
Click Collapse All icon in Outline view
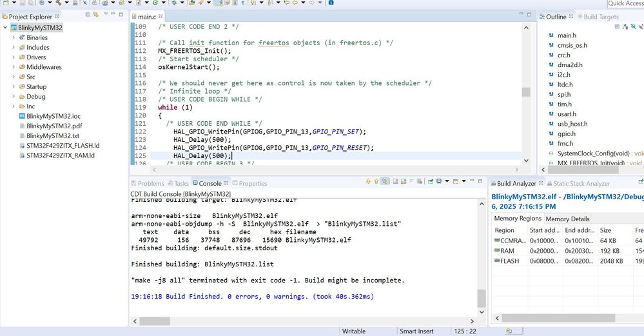[617, 26]
